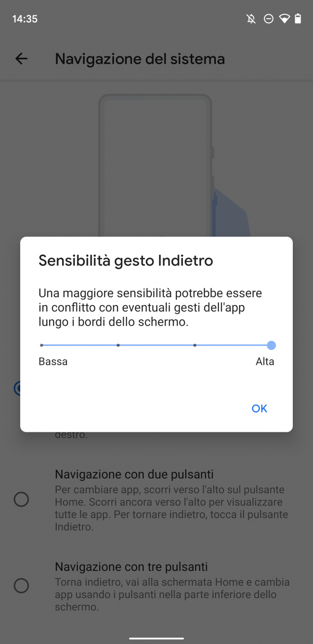Screen dimensions: 313x644
Task: Tap the Do Not Disturb status icon
Action: pos(269,19)
